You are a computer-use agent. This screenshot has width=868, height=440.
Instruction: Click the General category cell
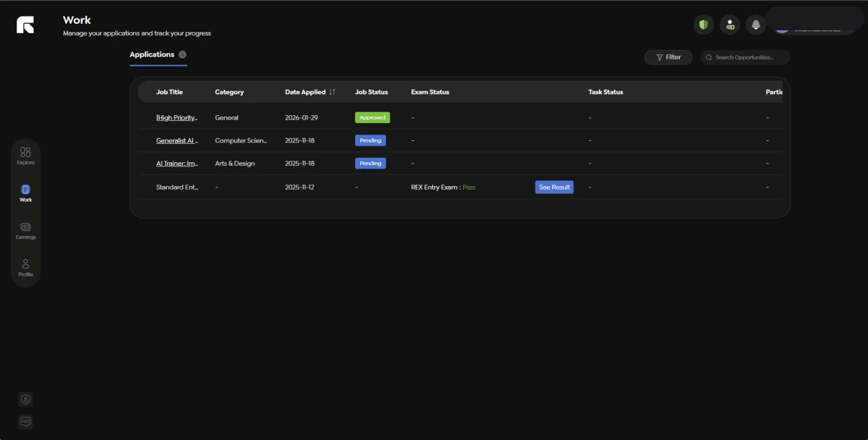pos(226,117)
